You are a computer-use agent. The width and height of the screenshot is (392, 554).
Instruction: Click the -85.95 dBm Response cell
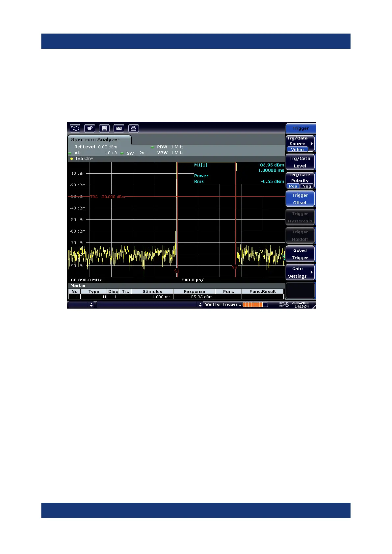pos(194,297)
